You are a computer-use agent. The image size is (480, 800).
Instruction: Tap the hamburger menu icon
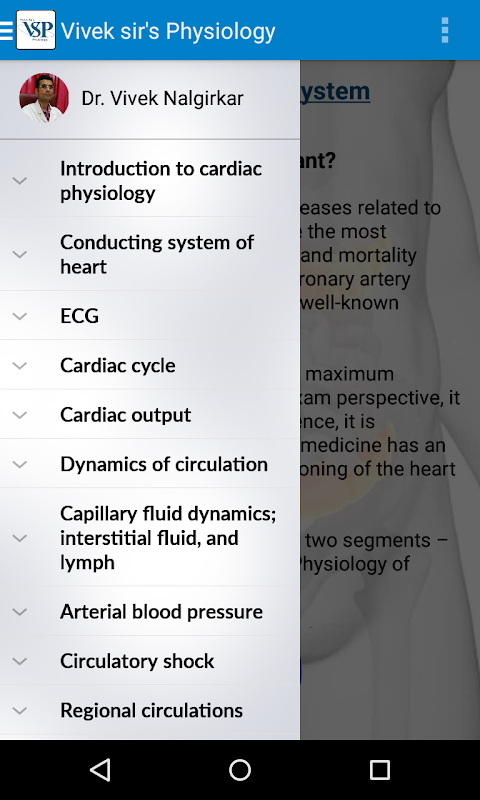pyautogui.click(x=6, y=31)
